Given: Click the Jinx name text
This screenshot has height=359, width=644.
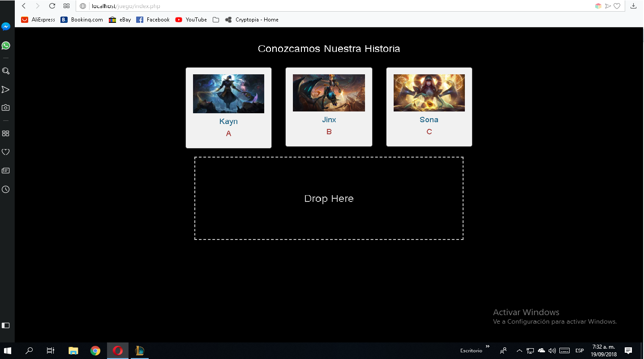Looking at the screenshot, I should tap(329, 120).
